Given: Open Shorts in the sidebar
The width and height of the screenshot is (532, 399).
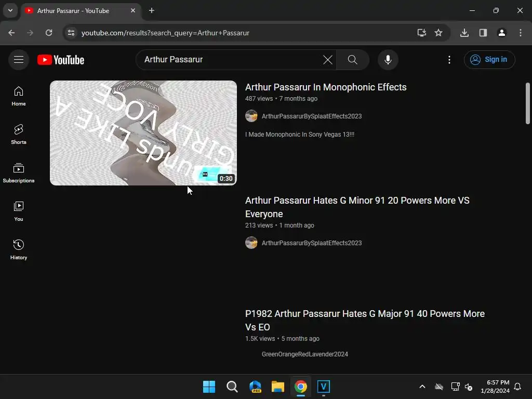Looking at the screenshot, I should 19,135.
